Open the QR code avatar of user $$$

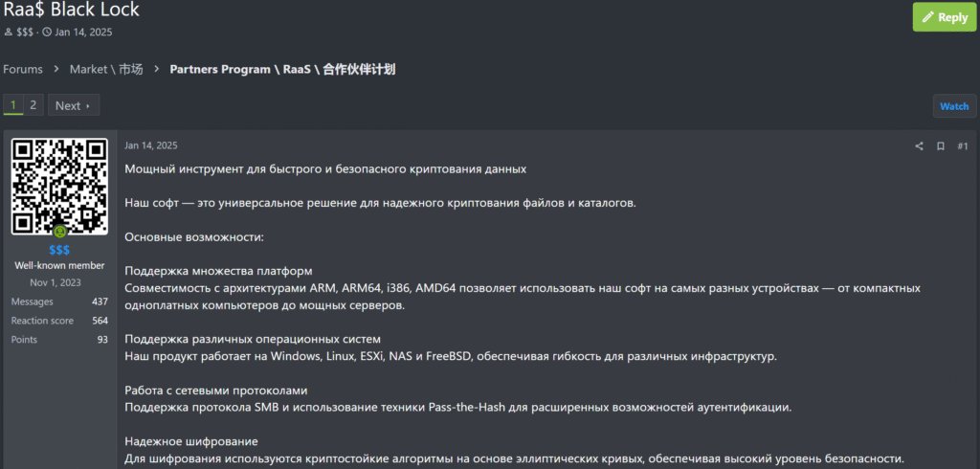point(59,187)
